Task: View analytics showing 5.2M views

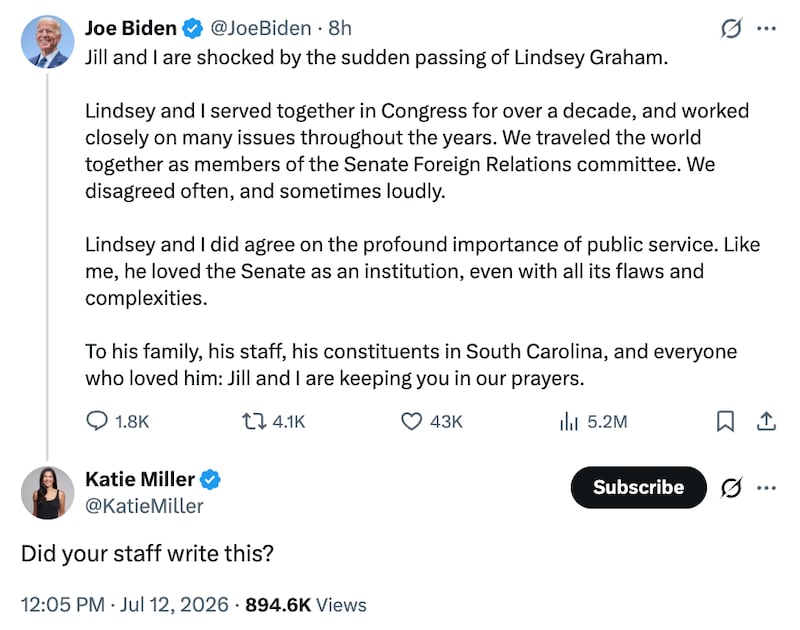Action: [x=593, y=421]
